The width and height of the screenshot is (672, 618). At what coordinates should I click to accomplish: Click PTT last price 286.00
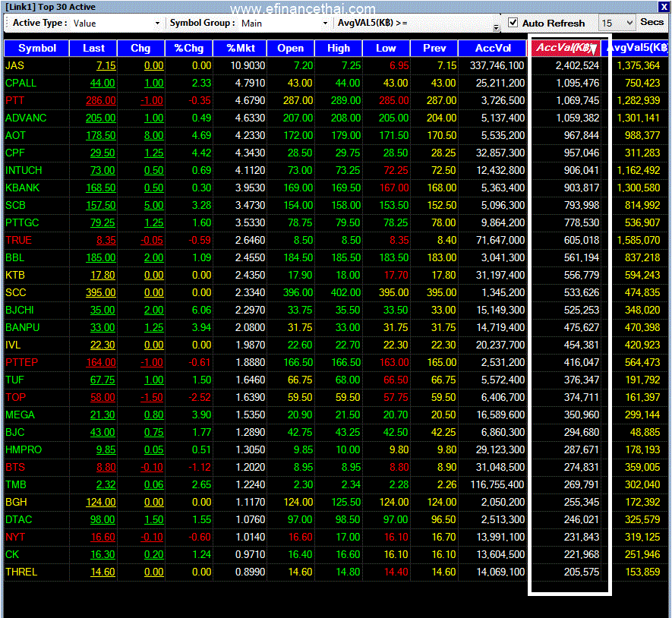click(101, 101)
